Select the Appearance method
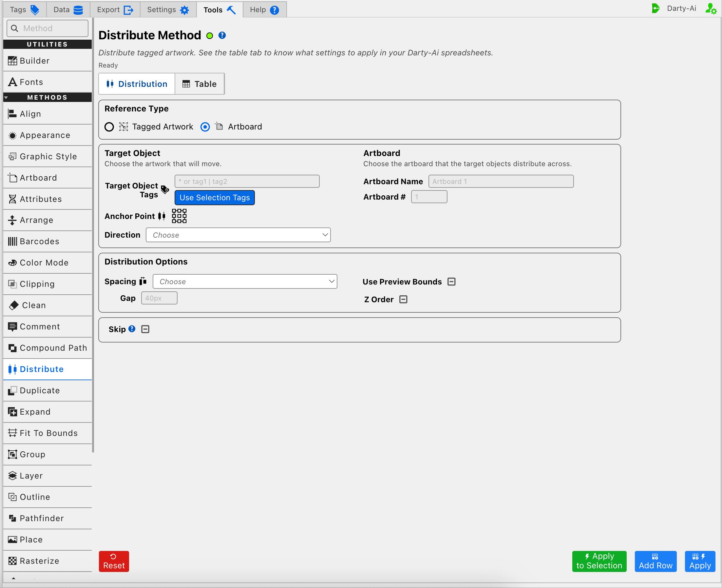 click(47, 135)
